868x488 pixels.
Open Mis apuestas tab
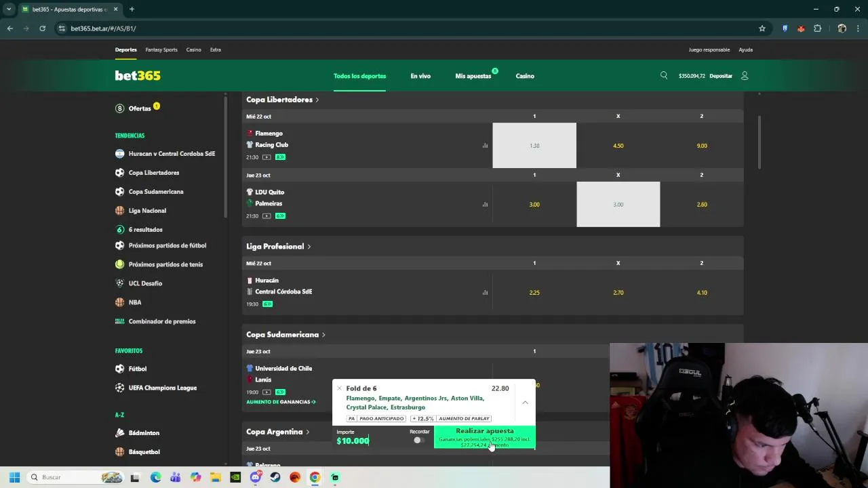pyautogui.click(x=473, y=76)
